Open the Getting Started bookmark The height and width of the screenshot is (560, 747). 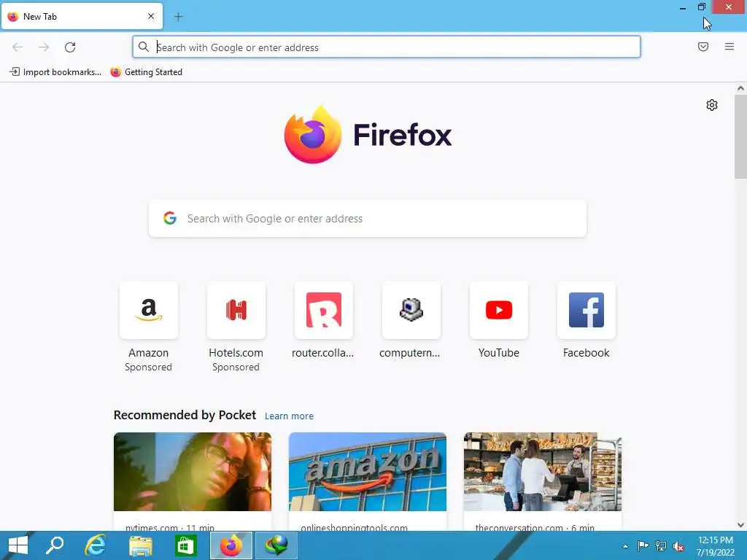pos(146,72)
